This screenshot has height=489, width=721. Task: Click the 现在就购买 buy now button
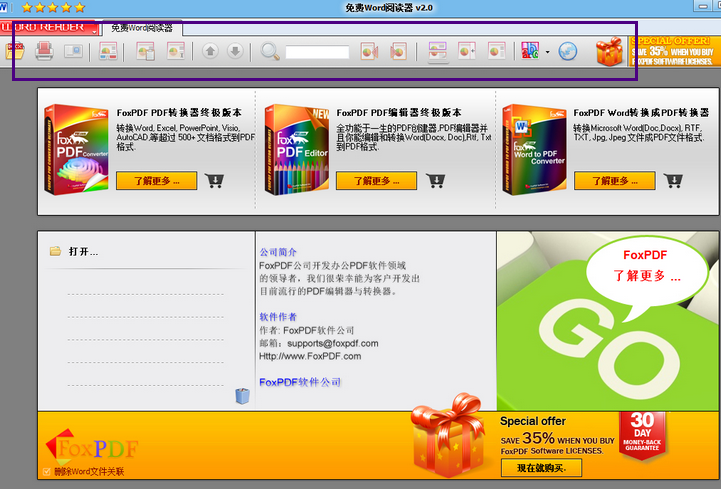[541, 468]
